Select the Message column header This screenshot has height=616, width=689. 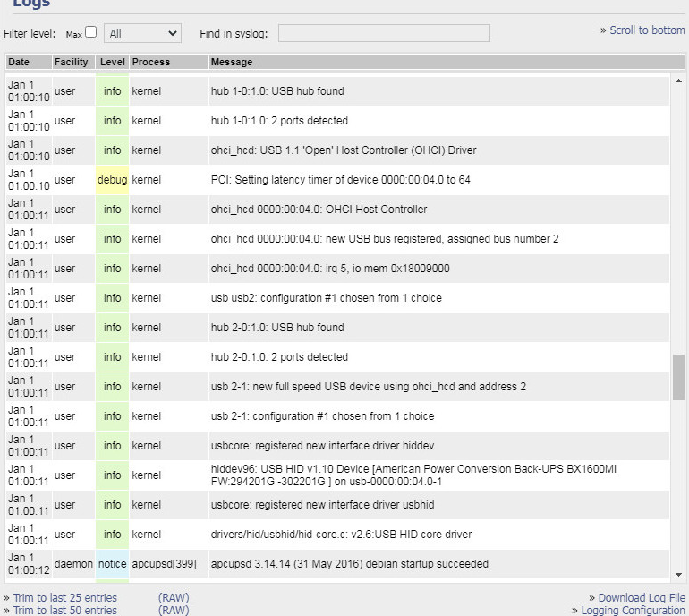pos(231,62)
